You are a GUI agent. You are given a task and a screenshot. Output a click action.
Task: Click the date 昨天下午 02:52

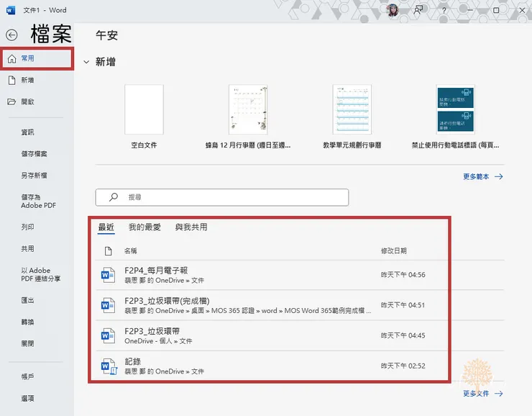403,366
